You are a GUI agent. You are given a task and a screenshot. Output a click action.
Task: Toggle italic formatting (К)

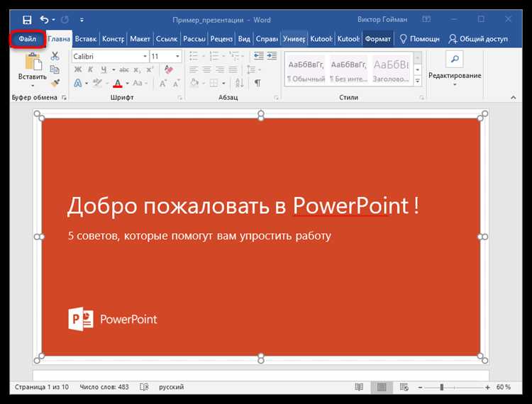click(x=91, y=70)
